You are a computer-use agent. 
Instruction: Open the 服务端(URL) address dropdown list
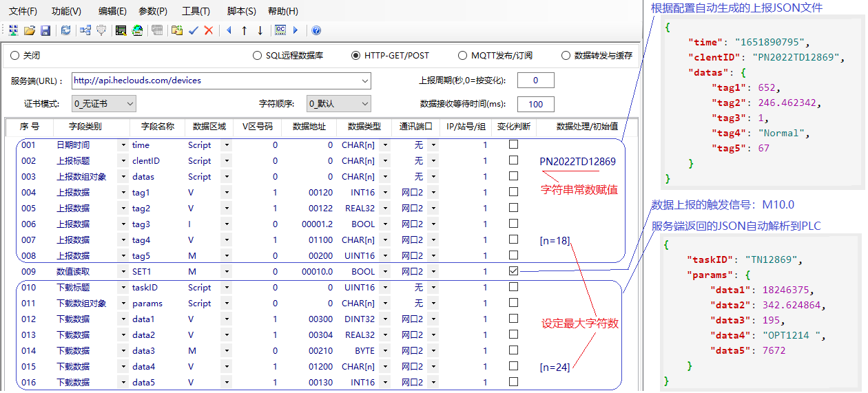pos(364,81)
